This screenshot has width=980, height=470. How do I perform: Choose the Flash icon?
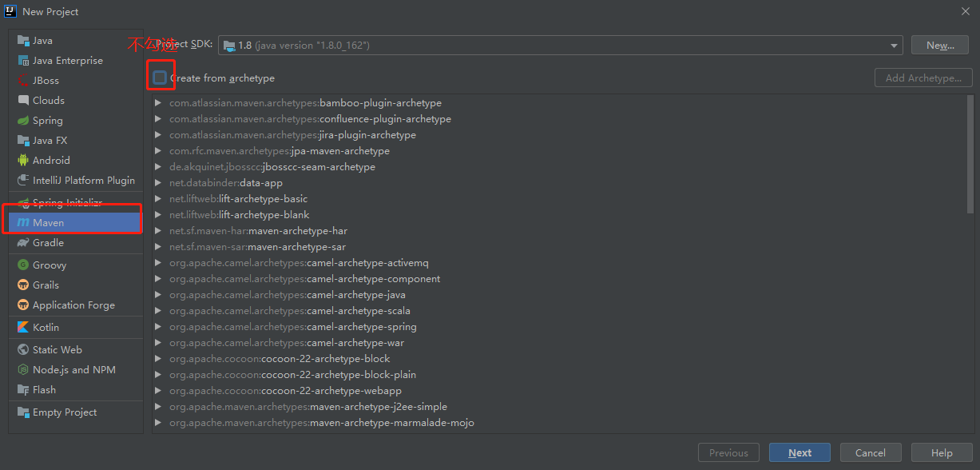pyautogui.click(x=23, y=390)
